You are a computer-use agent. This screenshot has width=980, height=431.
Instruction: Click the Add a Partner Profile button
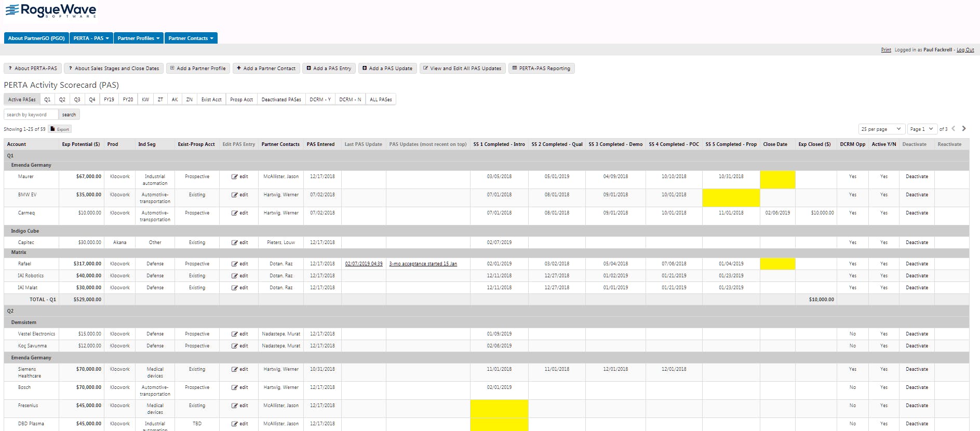[x=198, y=68]
